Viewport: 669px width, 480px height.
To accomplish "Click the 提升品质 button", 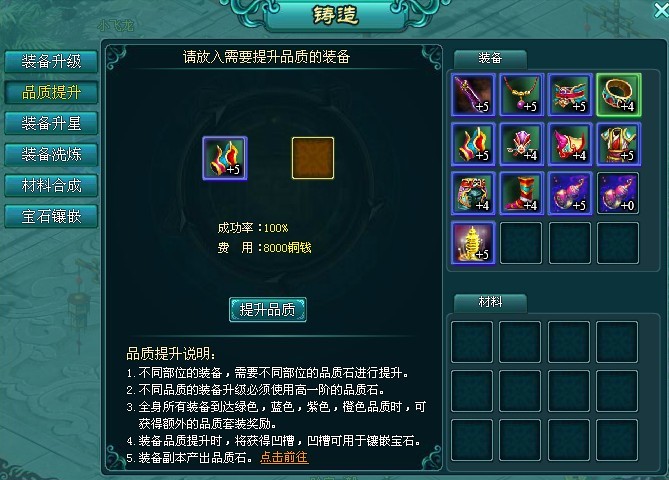I will tap(268, 310).
